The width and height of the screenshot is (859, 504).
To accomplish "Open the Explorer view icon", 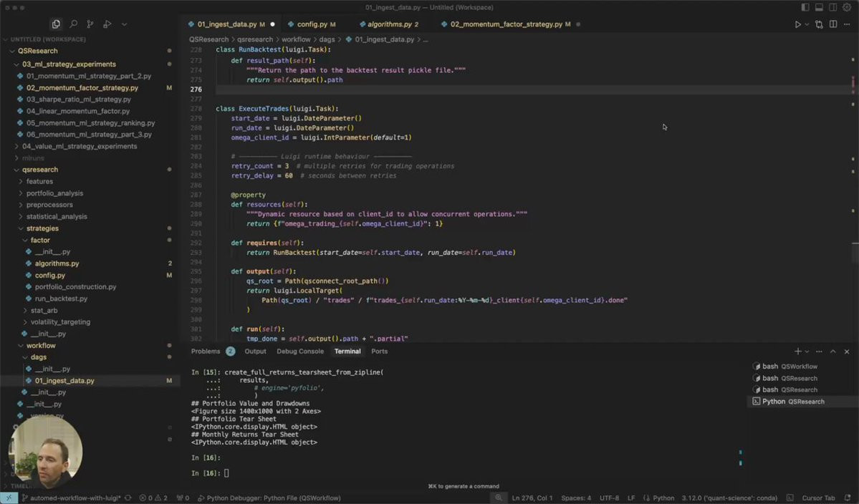I will (x=56, y=24).
